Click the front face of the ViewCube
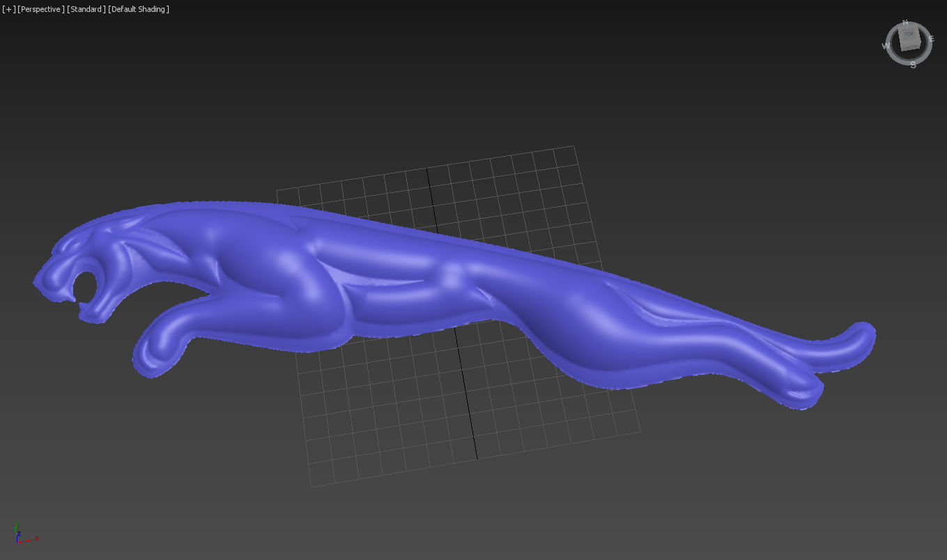Viewport: 947px width, 560px height. tap(911, 47)
